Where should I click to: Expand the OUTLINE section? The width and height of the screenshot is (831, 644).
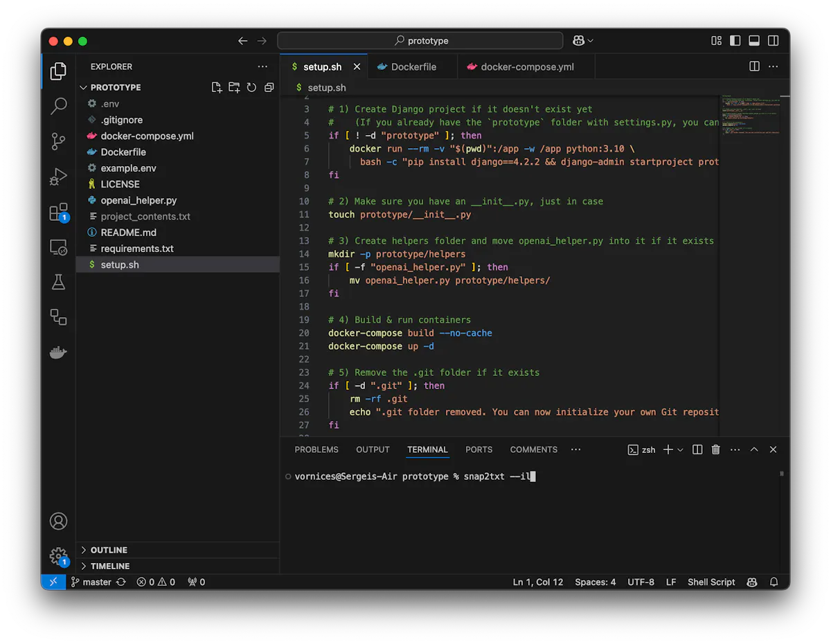pyautogui.click(x=179, y=550)
